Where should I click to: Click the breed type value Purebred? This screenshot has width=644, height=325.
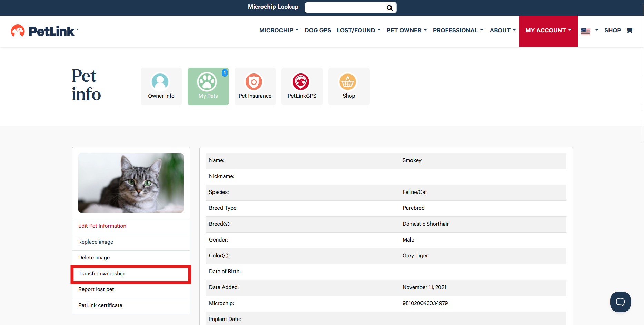pos(414,208)
